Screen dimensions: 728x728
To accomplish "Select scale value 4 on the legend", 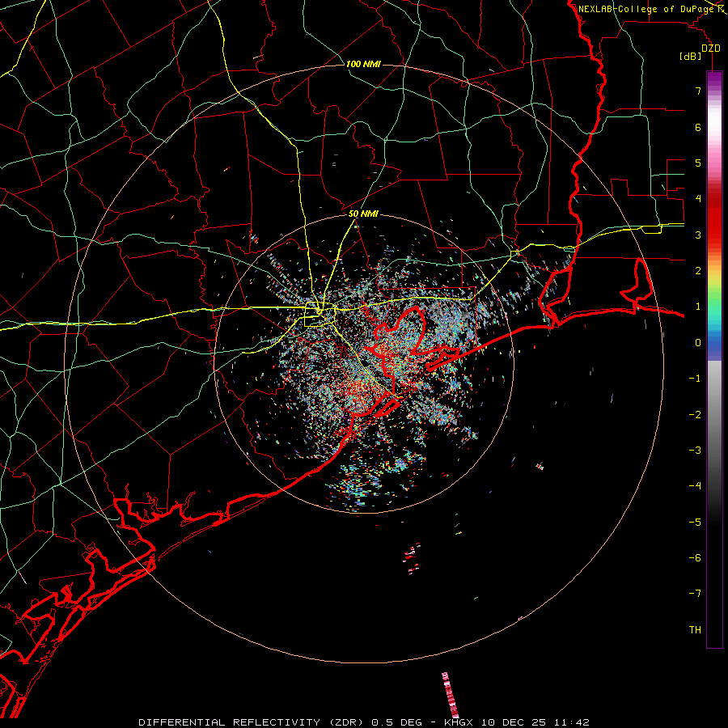I will [698, 199].
